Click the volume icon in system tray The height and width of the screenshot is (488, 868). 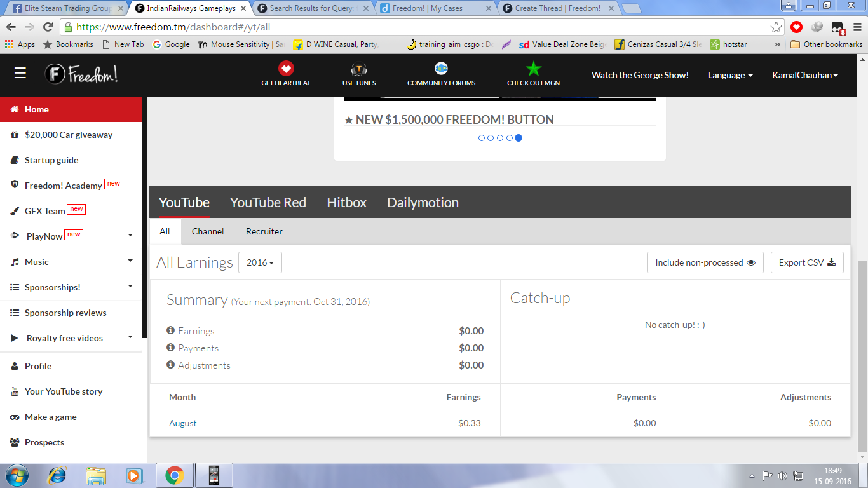point(782,476)
